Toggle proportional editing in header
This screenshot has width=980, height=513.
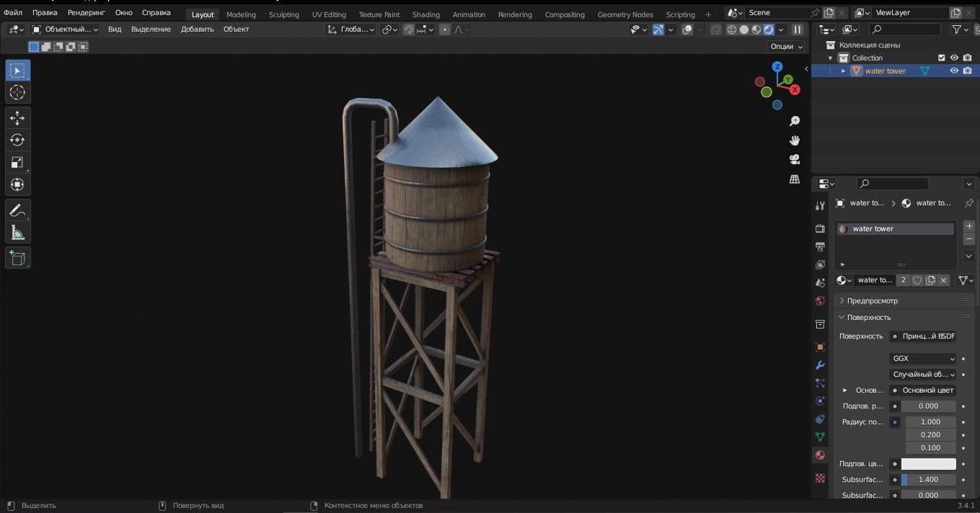(x=445, y=30)
